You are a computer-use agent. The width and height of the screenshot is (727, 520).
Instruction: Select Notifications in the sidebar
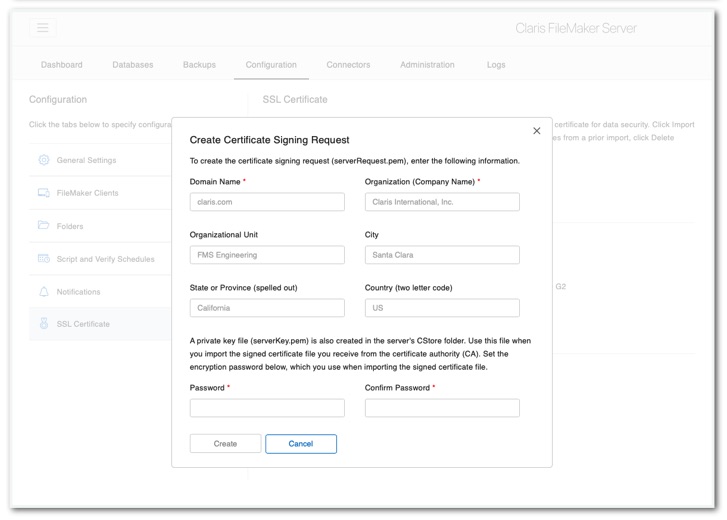click(x=100, y=292)
